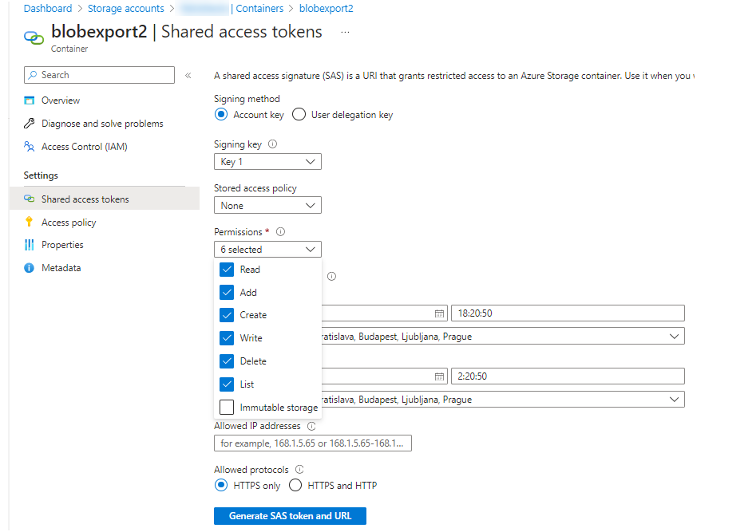Screen dimensions: 756x532
Task: Show info tooltip for Allowed IP addresses
Action: 311,426
